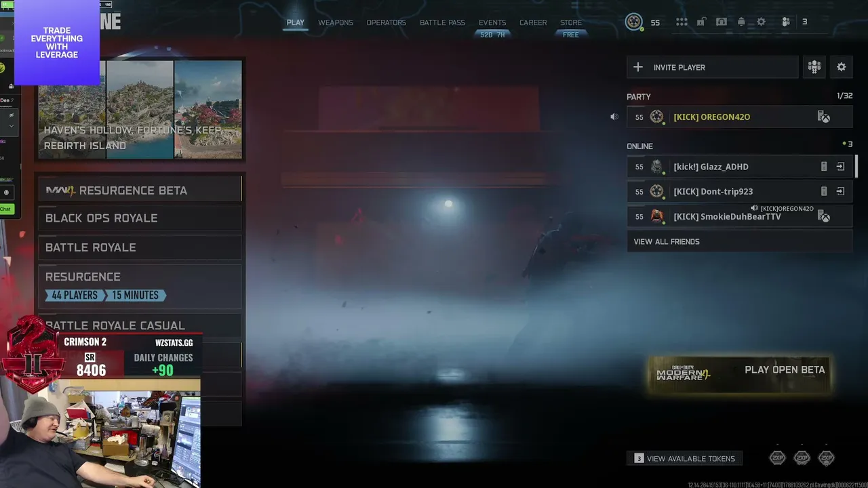This screenshot has height=488, width=868.
Task: Open the notifications bell icon
Action: tap(741, 22)
